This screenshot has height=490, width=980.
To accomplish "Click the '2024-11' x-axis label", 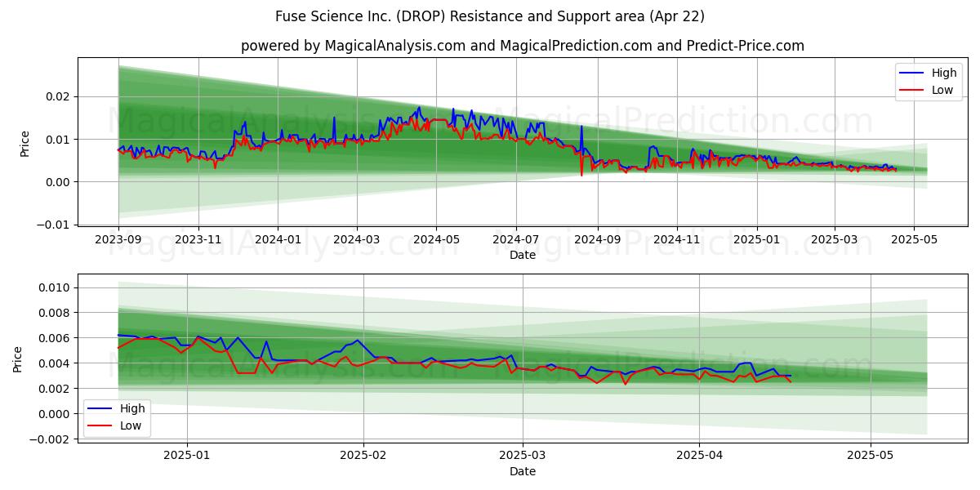I will point(676,240).
